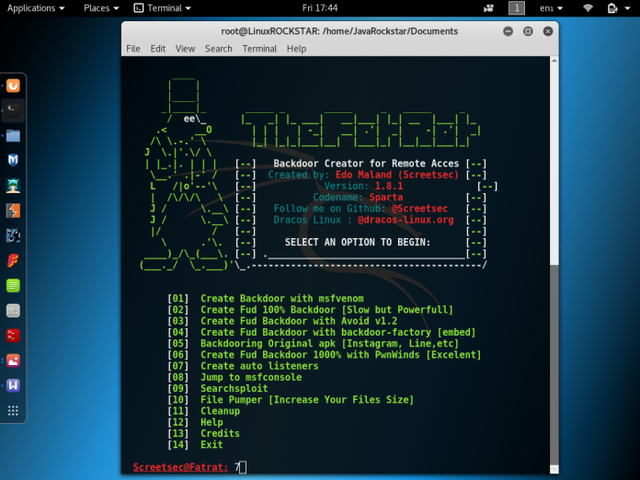Open the green notes icon in the dock
This screenshot has width=640, height=480.
click(13, 286)
